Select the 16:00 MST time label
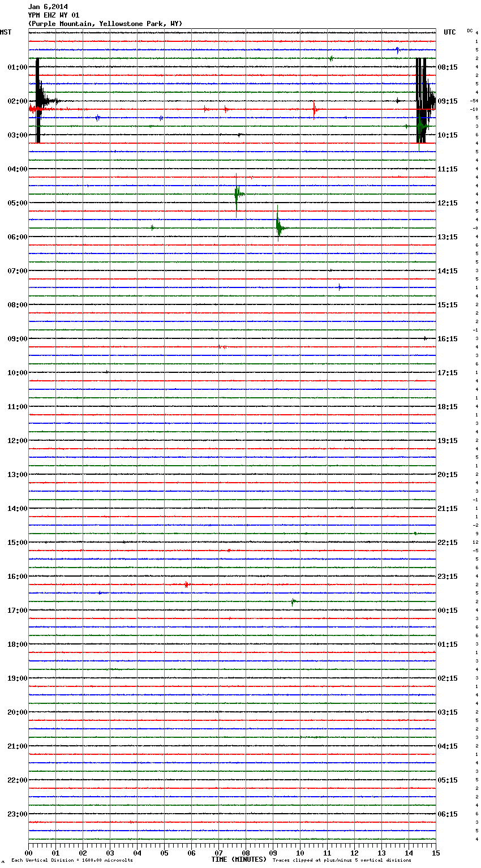The image size is (481, 868). click(x=18, y=577)
